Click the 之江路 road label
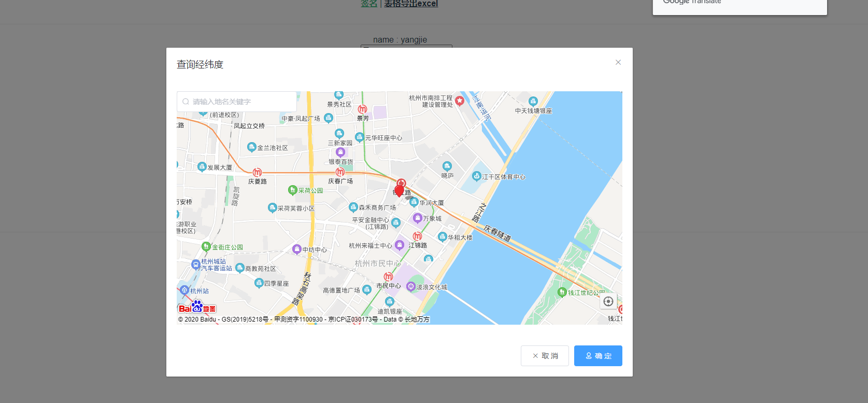Screen dimensions: 868x403 pos(480,213)
